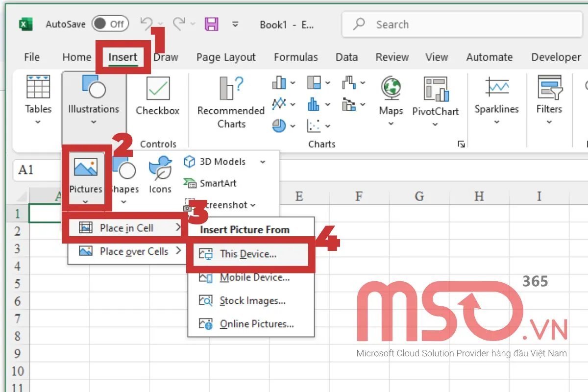
Task: Open the Developer tab
Action: click(555, 57)
